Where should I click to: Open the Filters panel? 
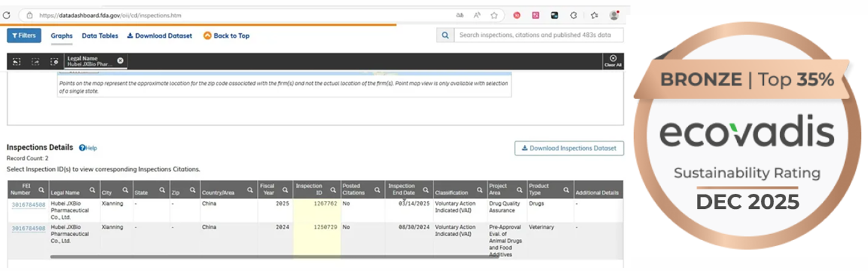(24, 36)
